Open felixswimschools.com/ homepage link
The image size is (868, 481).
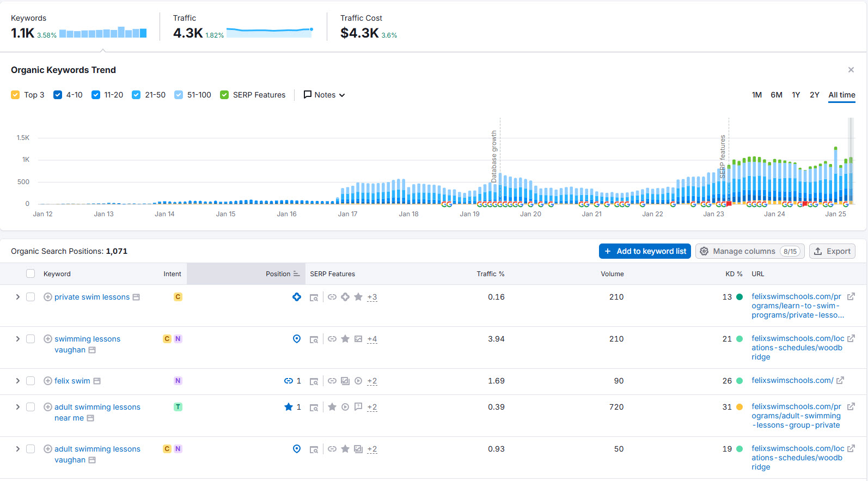pos(792,380)
